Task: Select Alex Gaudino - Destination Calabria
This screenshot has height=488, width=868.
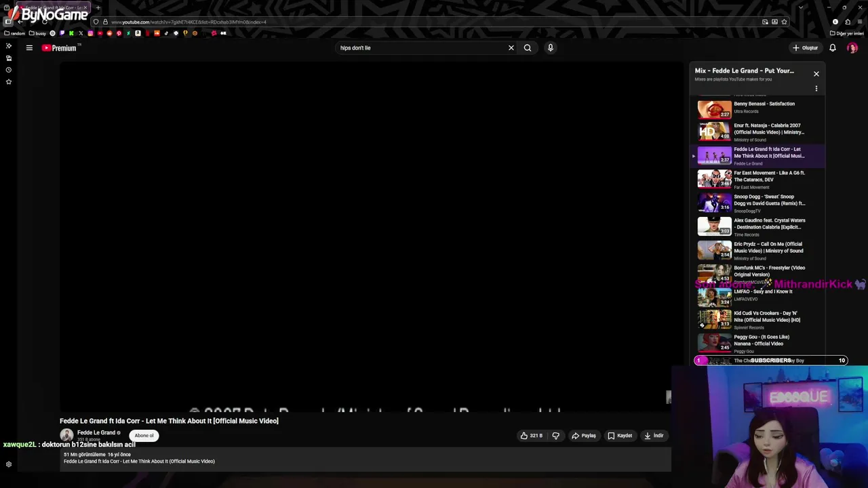Action: click(758, 226)
